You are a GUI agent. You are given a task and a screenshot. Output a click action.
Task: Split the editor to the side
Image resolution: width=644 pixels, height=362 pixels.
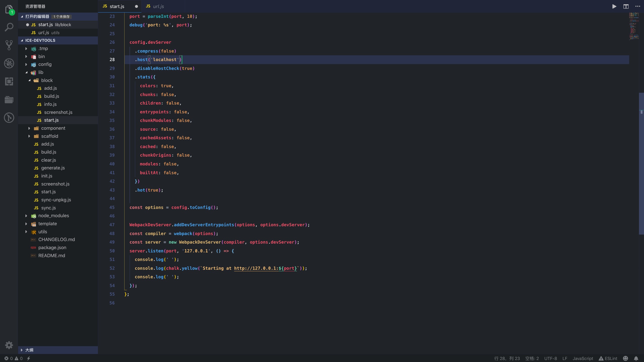(x=626, y=6)
